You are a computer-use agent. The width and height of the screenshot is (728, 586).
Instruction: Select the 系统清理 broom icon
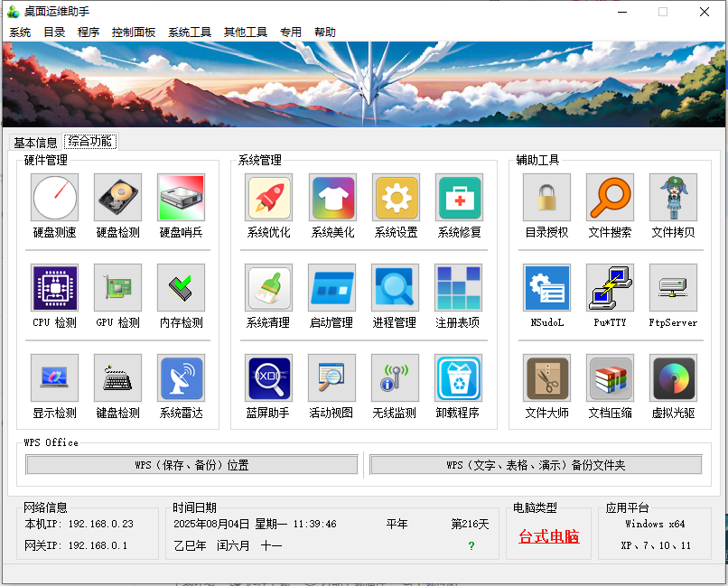[268, 288]
